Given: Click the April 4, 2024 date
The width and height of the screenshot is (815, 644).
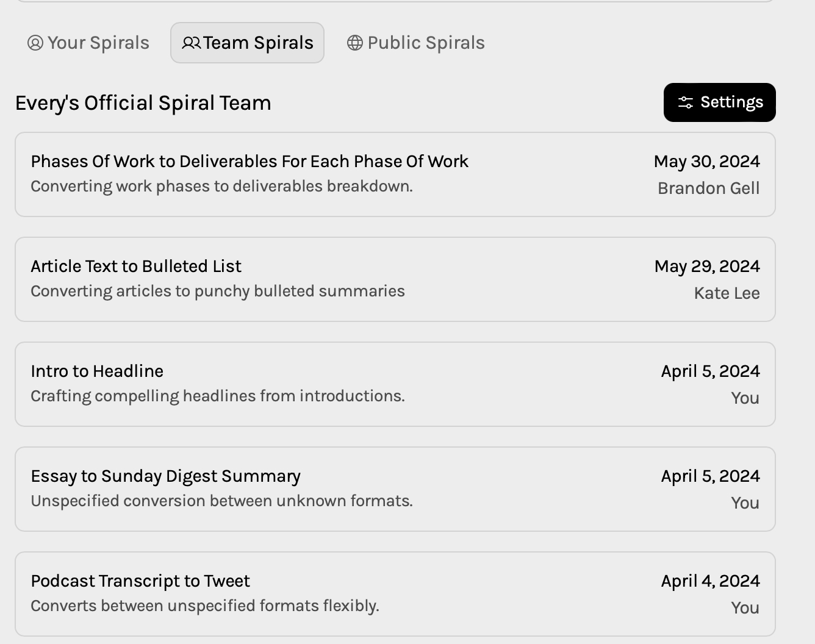Looking at the screenshot, I should (710, 581).
